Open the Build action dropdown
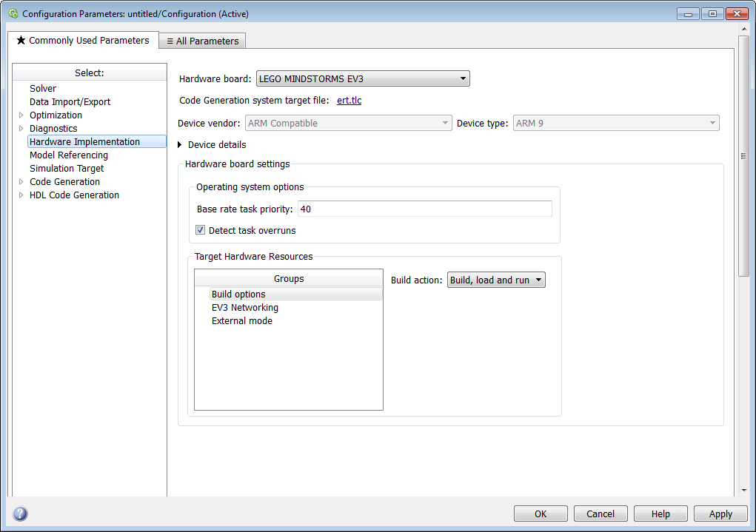Image resolution: width=756 pixels, height=532 pixels. tap(496, 280)
